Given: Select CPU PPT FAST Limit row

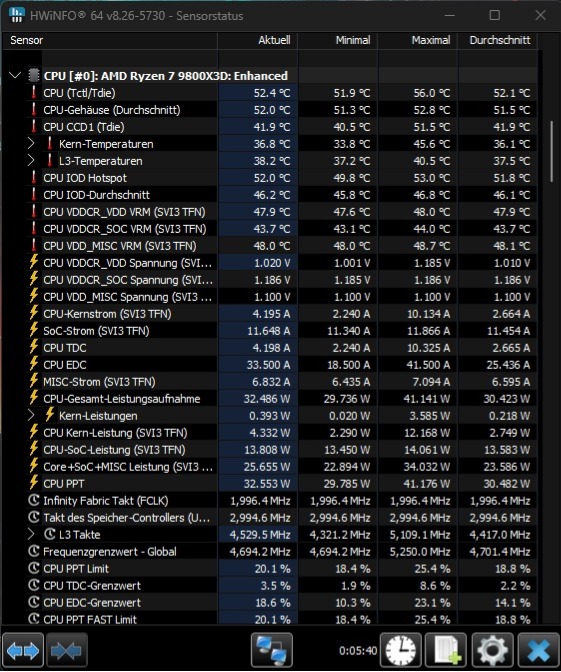Looking at the screenshot, I should coord(281,619).
